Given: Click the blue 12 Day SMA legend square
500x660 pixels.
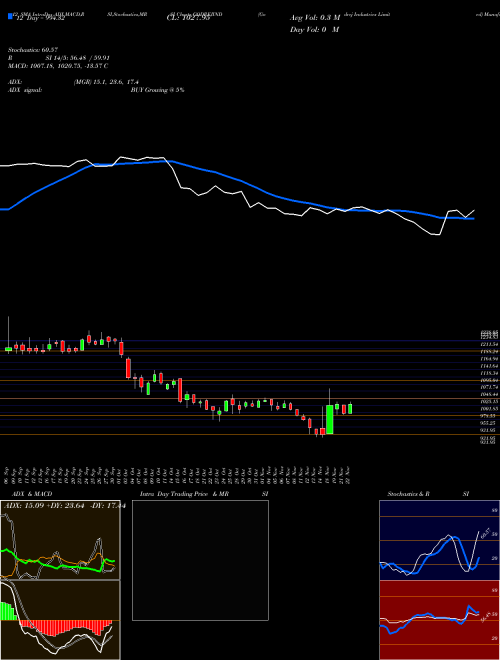Looking at the screenshot, I should 10,17.
